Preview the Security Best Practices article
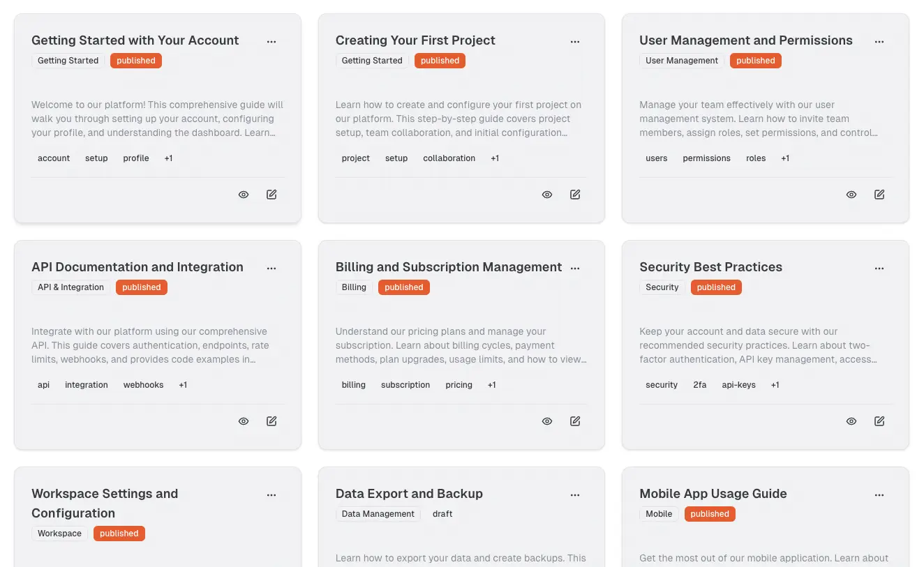 [851, 421]
